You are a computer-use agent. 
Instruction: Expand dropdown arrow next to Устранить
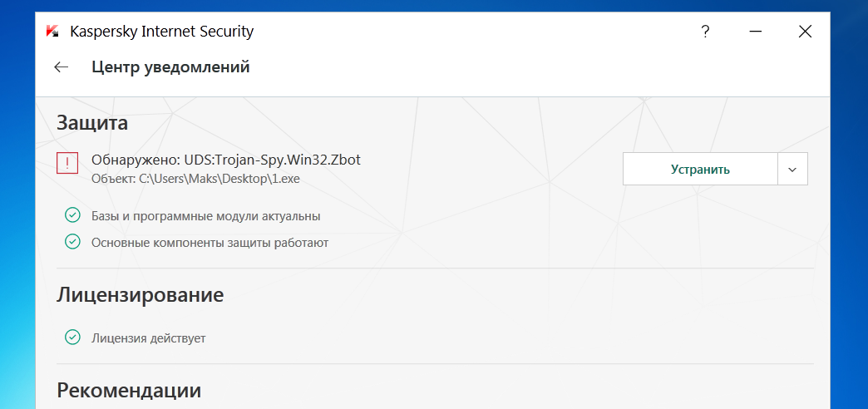pyautogui.click(x=792, y=170)
